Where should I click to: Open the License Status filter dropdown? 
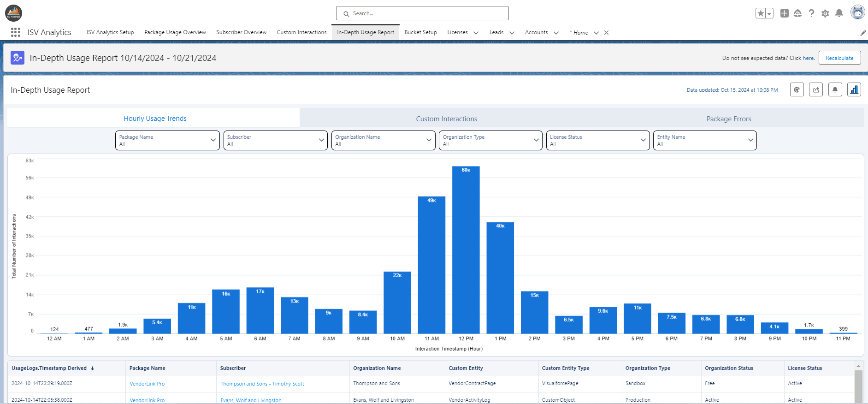click(598, 140)
